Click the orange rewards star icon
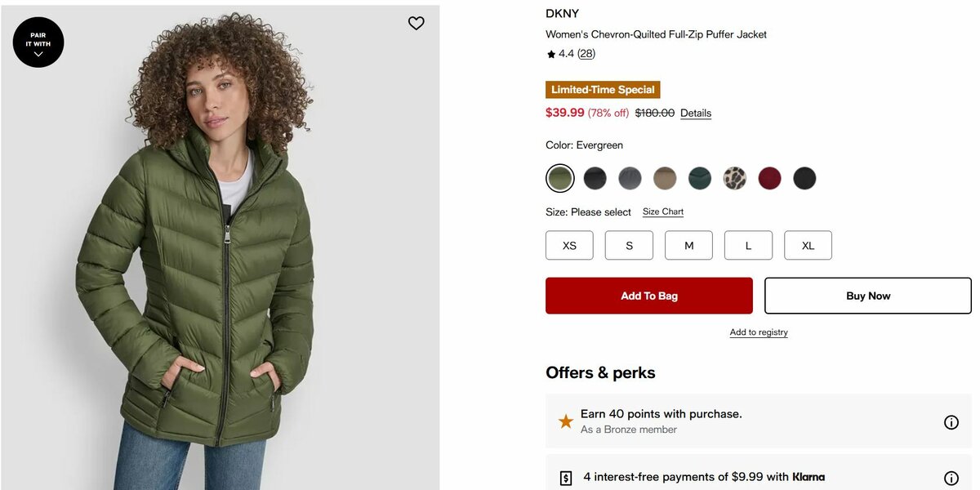 tap(565, 421)
